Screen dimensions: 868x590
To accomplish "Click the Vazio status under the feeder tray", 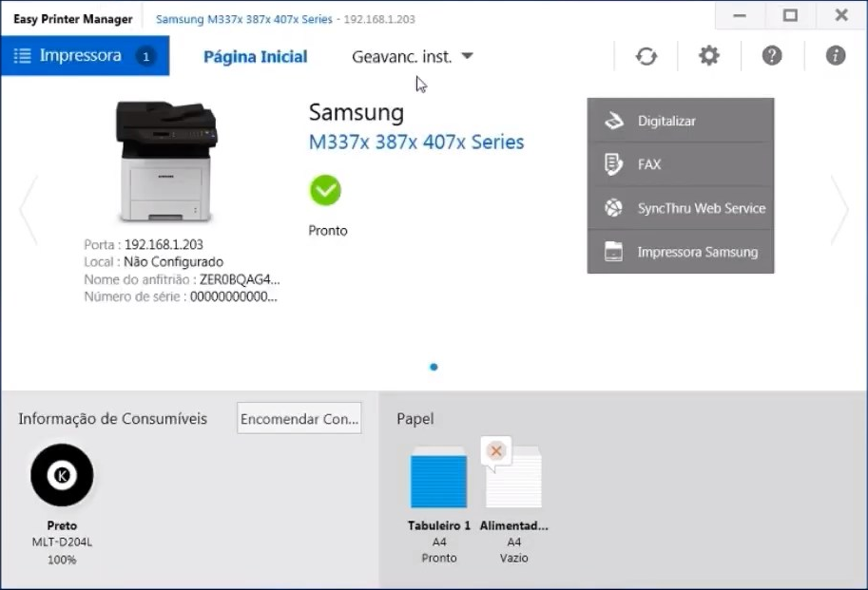I will pyautogui.click(x=513, y=558).
